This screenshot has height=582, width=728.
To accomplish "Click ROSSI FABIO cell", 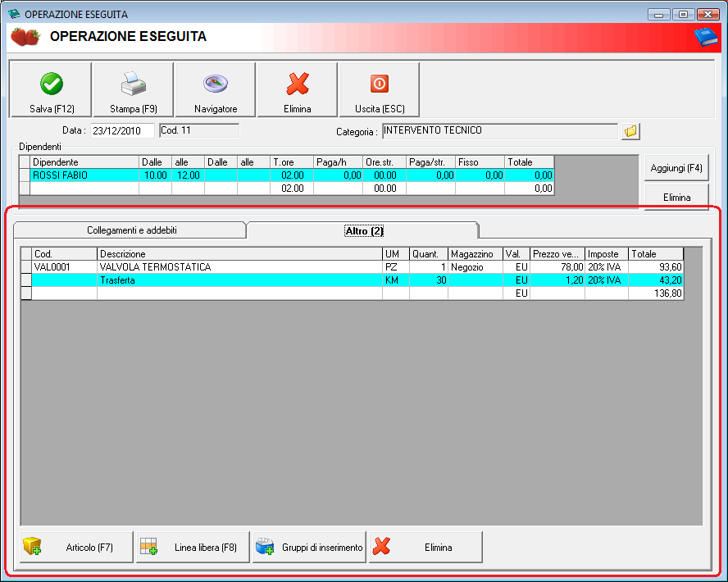I will [x=84, y=175].
